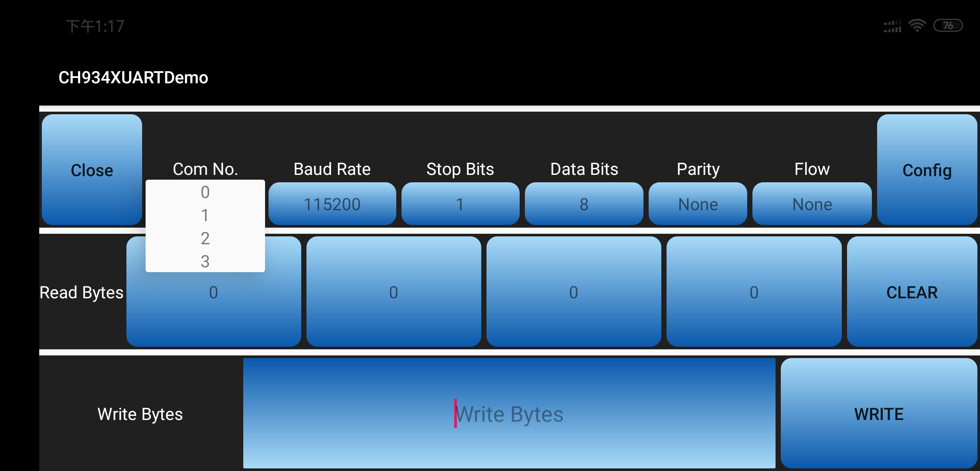Click the first Read Bytes value cell
Viewport: 980px width, 471px height.
coord(212,291)
